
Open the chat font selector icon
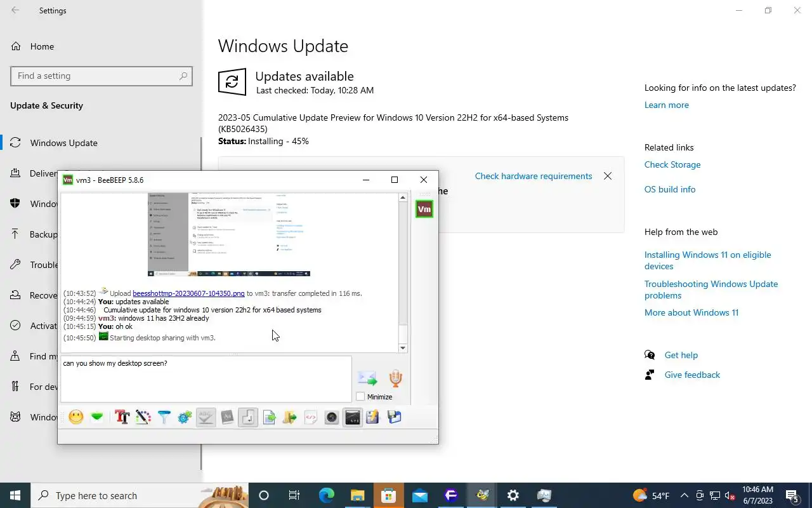(x=122, y=417)
